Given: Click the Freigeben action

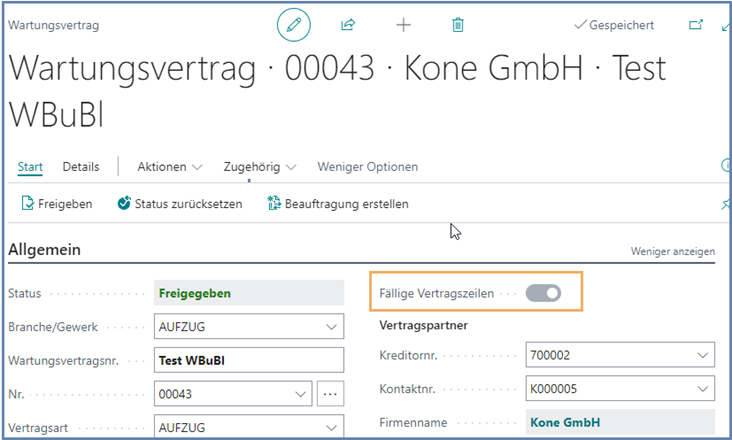Looking at the screenshot, I should 57,204.
